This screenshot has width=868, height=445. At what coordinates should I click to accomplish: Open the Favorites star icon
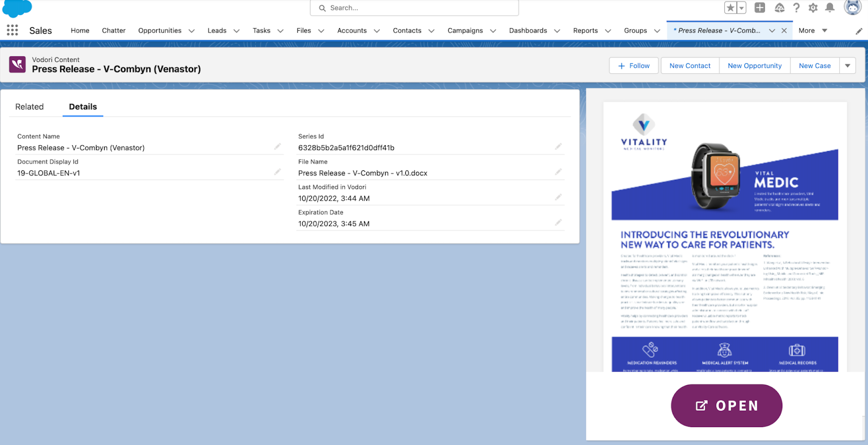731,8
